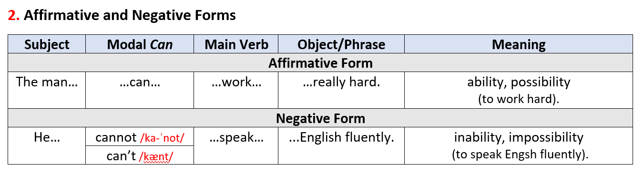The width and height of the screenshot is (644, 176).
Task: Click the '…work…' cell
Action: click(x=236, y=90)
